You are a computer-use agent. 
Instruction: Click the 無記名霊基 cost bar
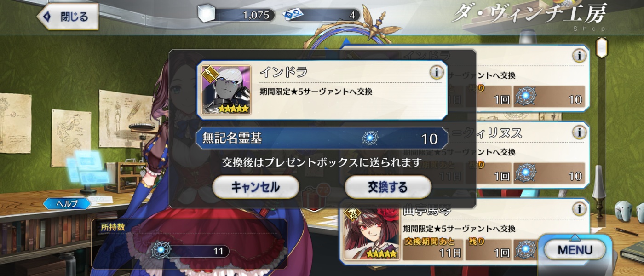coord(322,138)
